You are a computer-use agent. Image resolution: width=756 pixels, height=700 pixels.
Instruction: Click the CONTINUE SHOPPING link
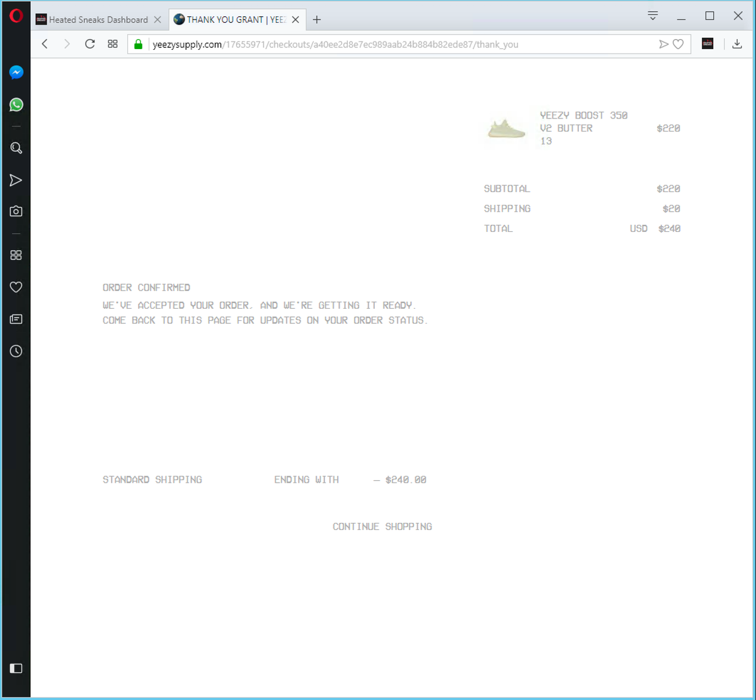tap(382, 526)
